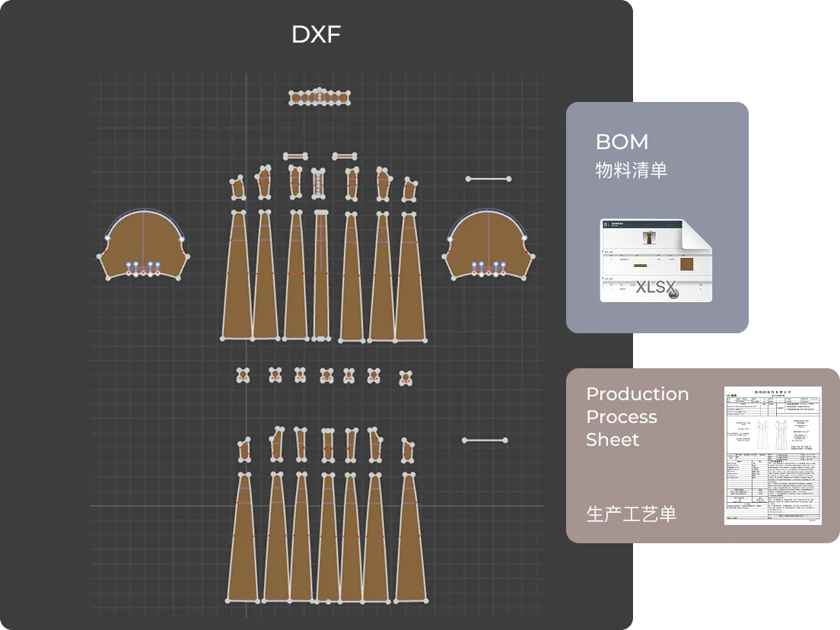Select the 生产工艺单 label

coord(631,514)
